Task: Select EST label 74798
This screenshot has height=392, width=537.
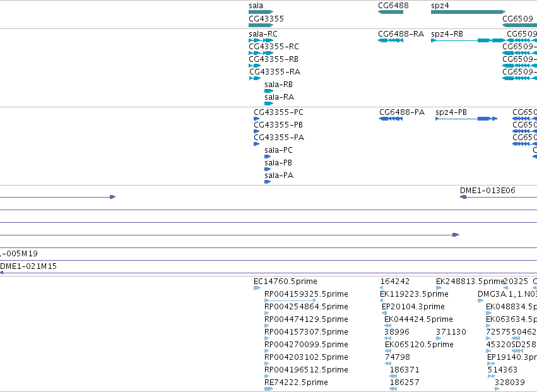Action: pos(398,357)
